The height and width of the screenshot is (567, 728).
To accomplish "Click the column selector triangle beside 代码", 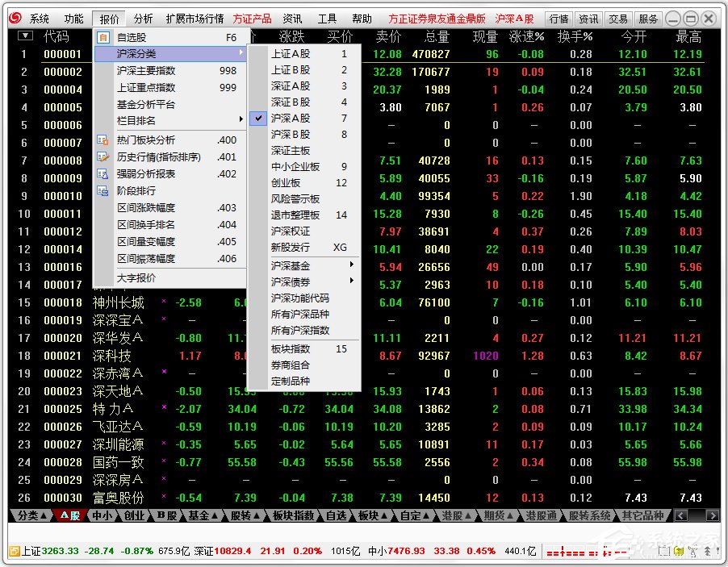I will click(25, 35).
